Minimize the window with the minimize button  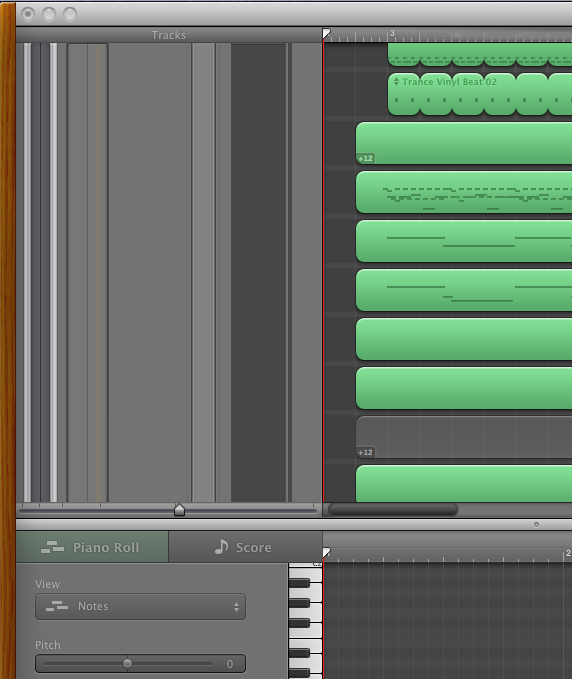(x=49, y=14)
